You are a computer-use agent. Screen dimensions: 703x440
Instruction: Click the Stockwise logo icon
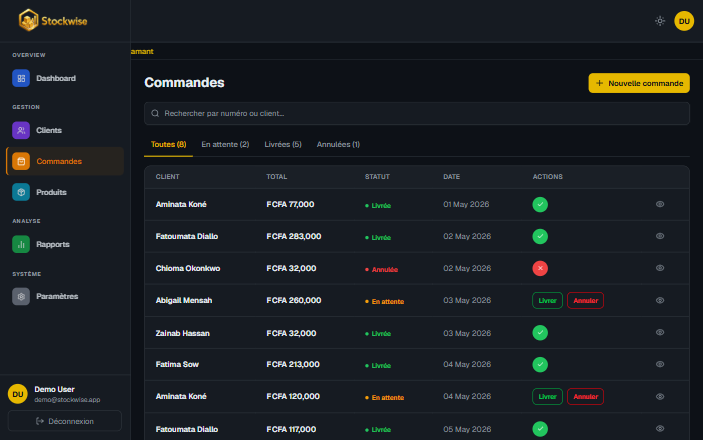28,20
